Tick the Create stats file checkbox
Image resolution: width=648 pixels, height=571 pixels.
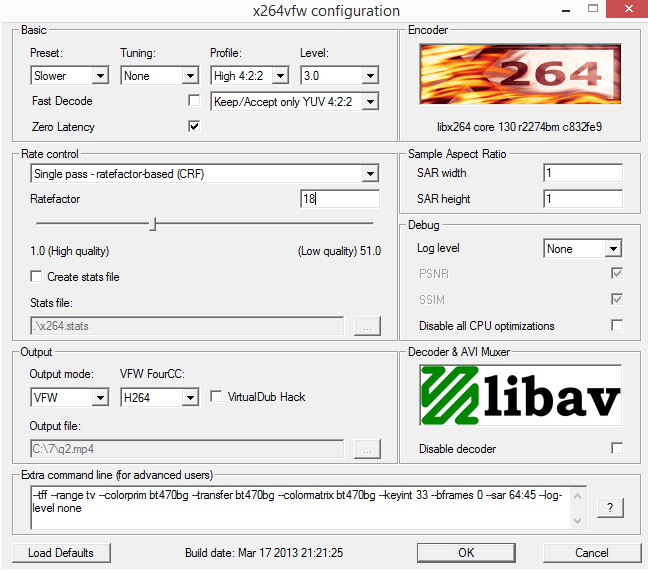[36, 276]
